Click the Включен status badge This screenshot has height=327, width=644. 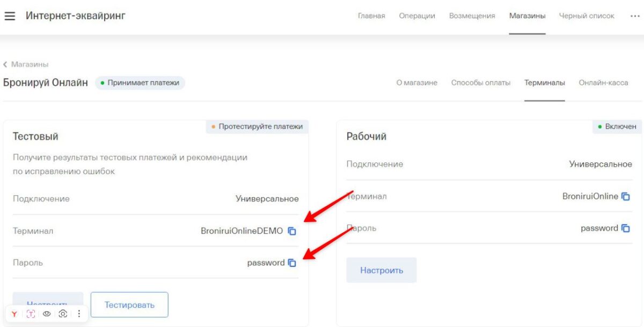[617, 127]
